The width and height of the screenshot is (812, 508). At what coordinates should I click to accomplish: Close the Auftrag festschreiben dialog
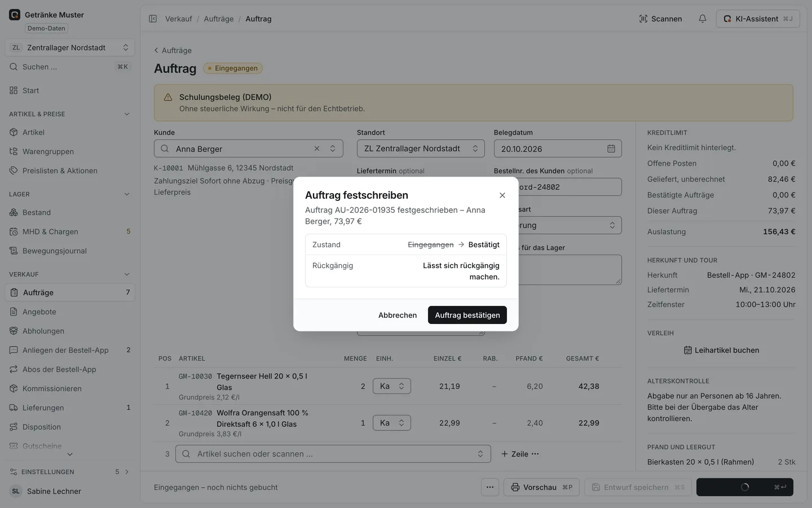pyautogui.click(x=502, y=195)
